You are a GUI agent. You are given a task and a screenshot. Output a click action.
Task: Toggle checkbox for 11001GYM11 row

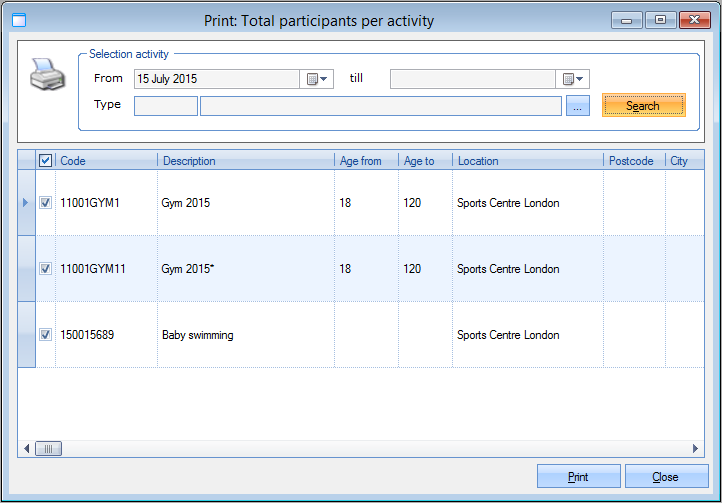(45, 269)
